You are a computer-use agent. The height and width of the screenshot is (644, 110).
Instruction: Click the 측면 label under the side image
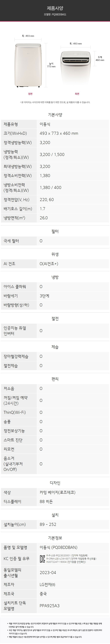tap(77, 94)
